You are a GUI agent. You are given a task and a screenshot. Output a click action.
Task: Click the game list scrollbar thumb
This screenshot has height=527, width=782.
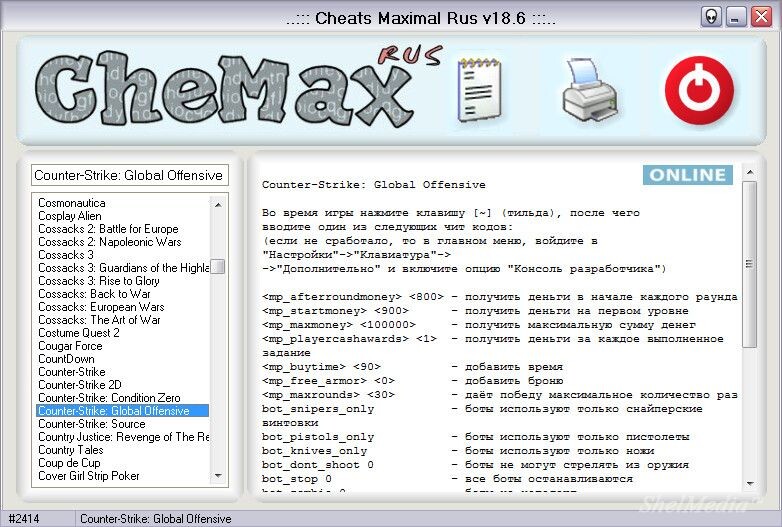tap(218, 266)
